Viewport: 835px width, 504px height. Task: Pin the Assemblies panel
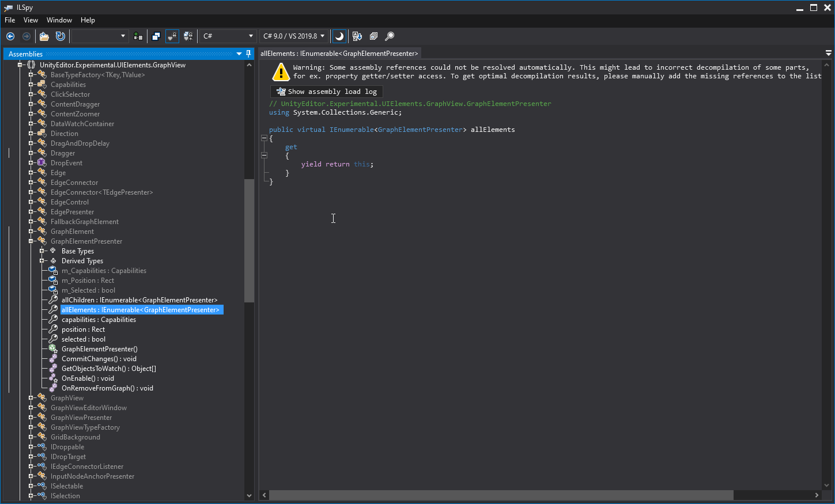coord(248,54)
